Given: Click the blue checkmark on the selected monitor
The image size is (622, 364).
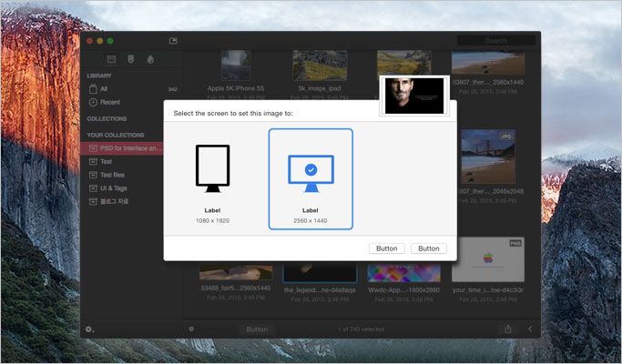Looking at the screenshot, I should click(x=311, y=169).
